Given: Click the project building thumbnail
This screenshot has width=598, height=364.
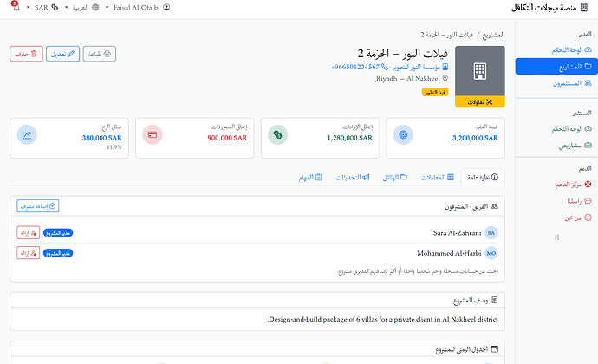Looking at the screenshot, I should click(480, 71).
